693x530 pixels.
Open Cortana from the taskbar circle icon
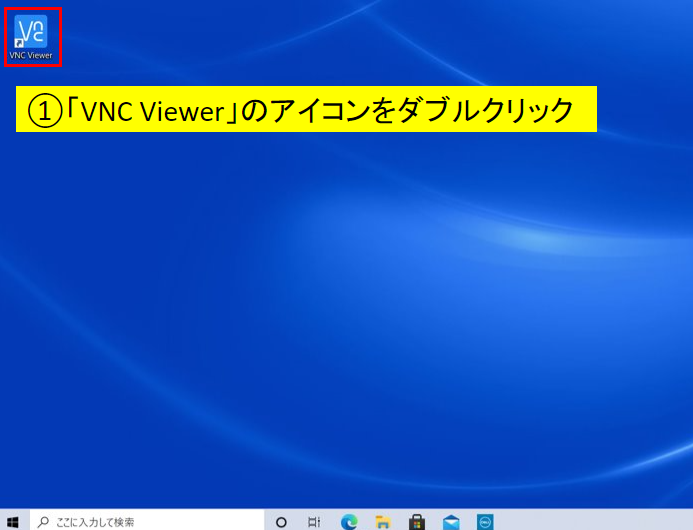coord(281,521)
